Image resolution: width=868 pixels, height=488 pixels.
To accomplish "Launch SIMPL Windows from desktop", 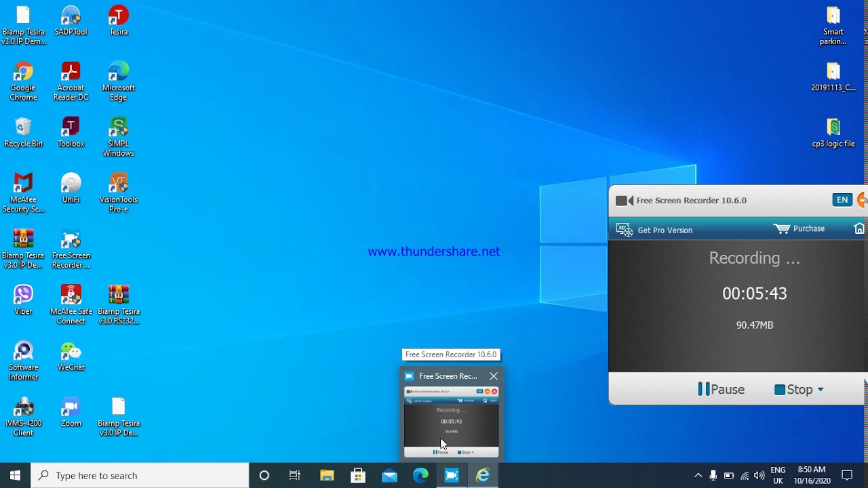I will pos(119,138).
